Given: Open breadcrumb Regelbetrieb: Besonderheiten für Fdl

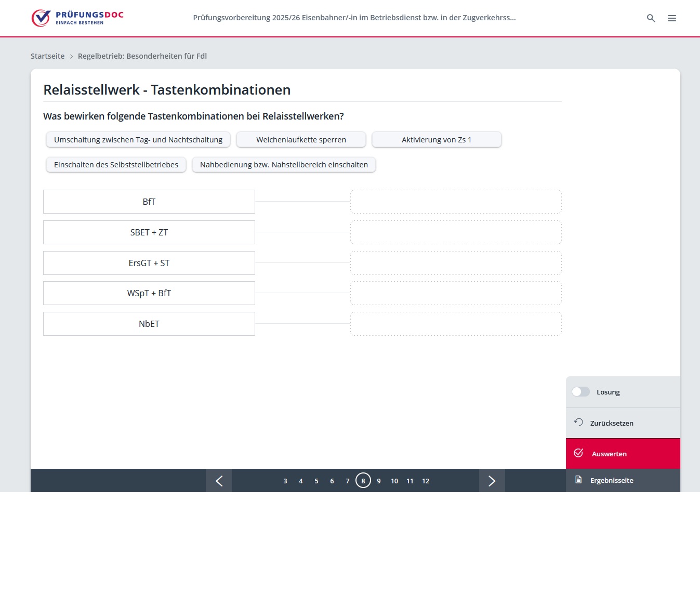Looking at the screenshot, I should (x=142, y=56).
